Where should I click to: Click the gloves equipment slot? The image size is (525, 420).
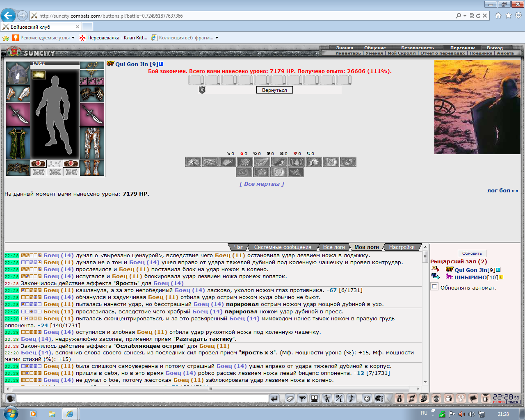click(x=92, y=94)
